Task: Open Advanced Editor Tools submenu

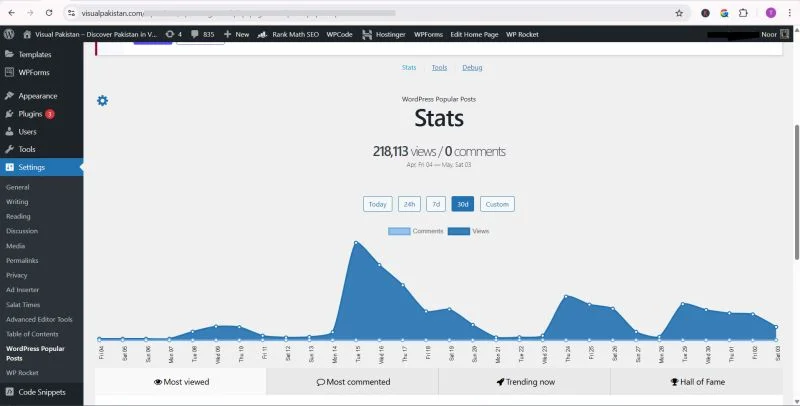Action: pos(39,319)
